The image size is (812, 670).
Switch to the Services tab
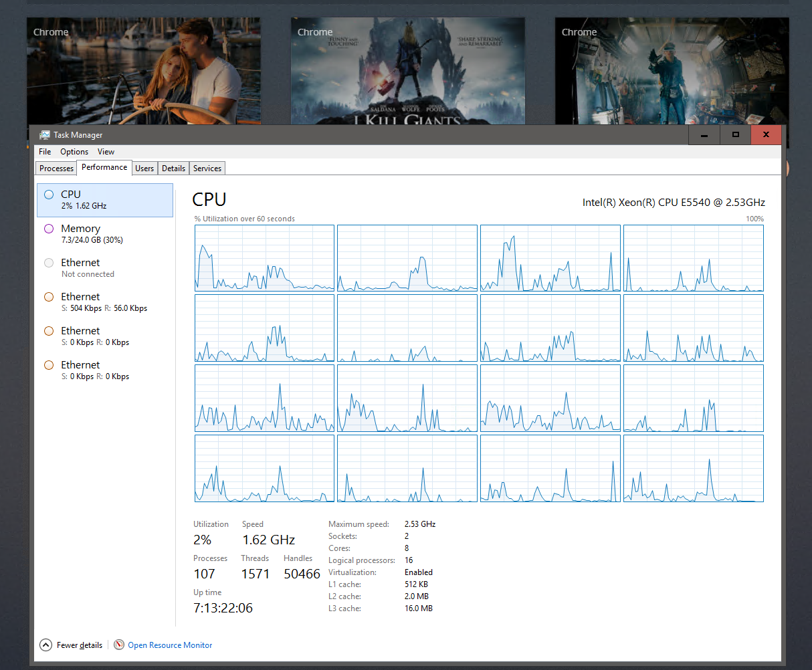click(x=207, y=169)
